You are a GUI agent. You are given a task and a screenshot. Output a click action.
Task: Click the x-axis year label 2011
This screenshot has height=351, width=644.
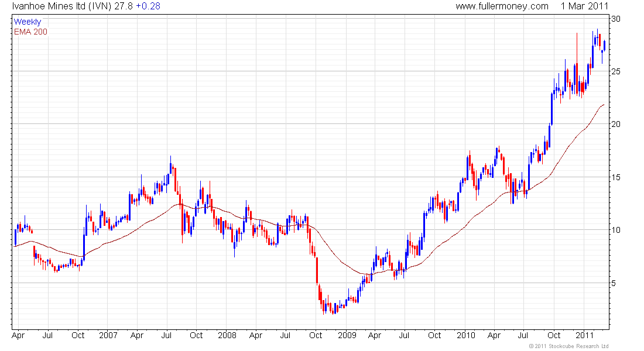[x=584, y=335]
